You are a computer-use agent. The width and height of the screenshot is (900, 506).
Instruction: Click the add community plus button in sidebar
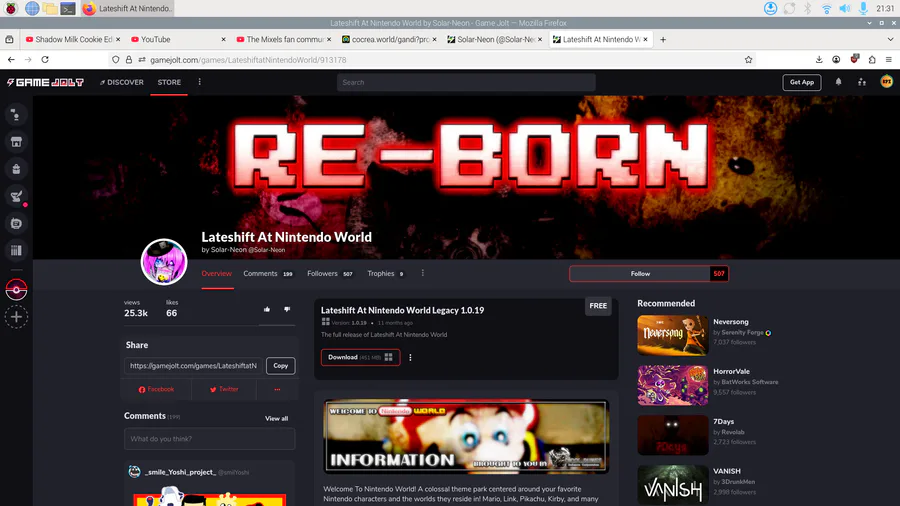[x=16, y=317]
